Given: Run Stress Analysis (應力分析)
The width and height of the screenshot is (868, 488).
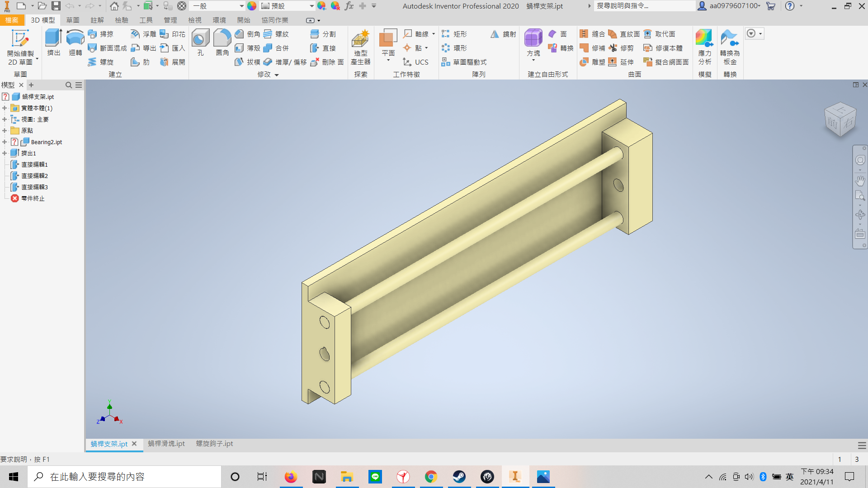Looking at the screenshot, I should 704,47.
